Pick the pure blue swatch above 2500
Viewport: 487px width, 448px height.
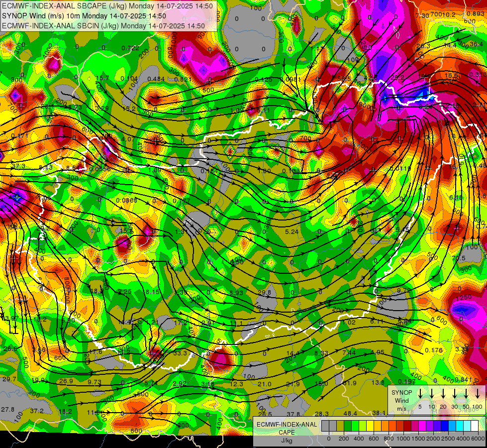(x=445, y=426)
